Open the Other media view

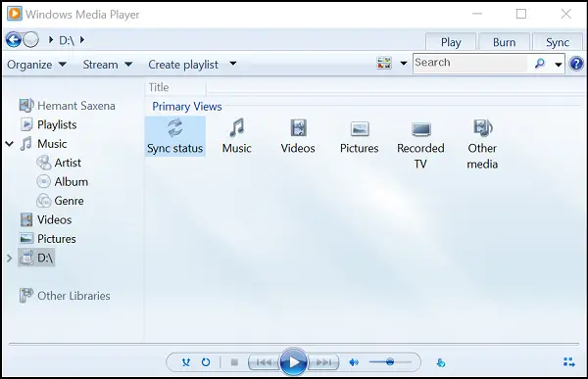pos(482,144)
